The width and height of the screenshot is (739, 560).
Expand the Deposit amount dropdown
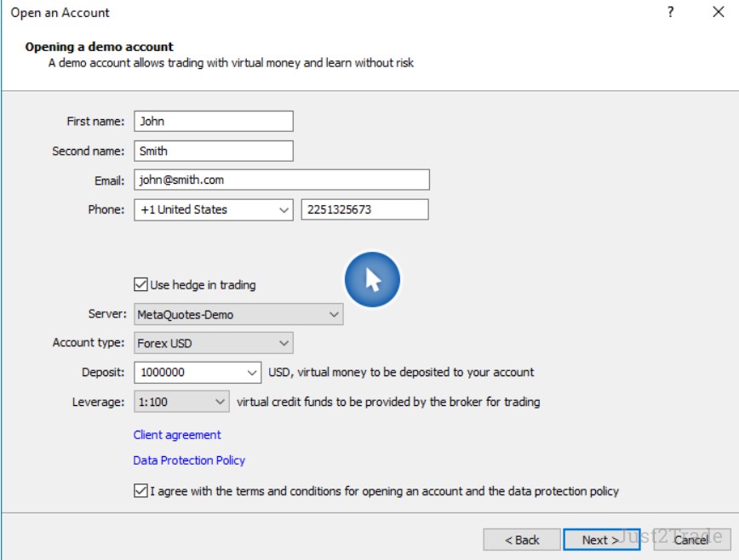[251, 373]
